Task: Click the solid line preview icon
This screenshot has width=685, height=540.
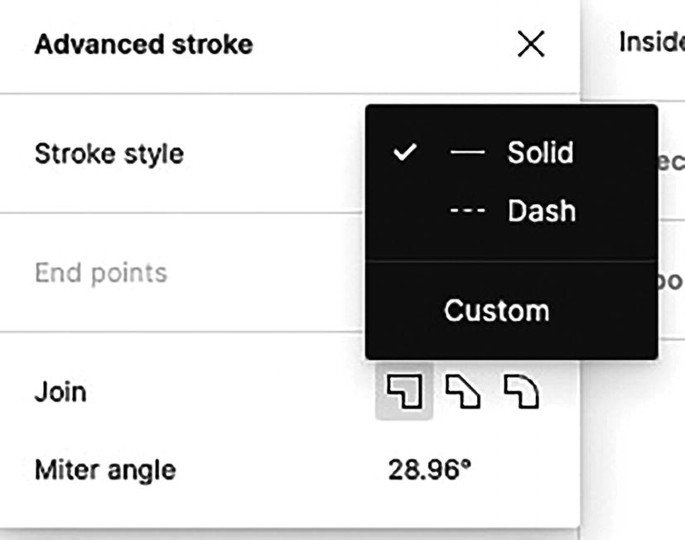Action: [x=467, y=153]
